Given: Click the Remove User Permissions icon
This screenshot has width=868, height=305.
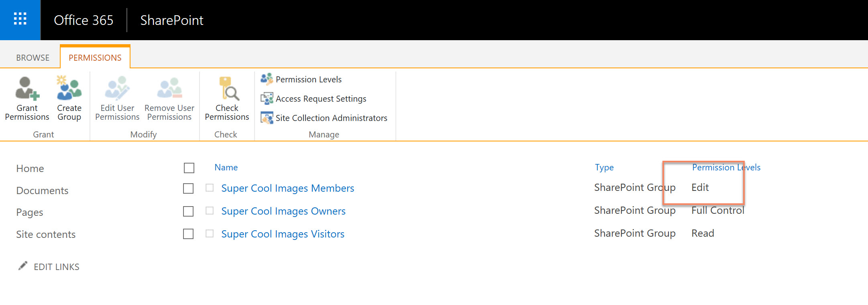Looking at the screenshot, I should click(x=169, y=88).
